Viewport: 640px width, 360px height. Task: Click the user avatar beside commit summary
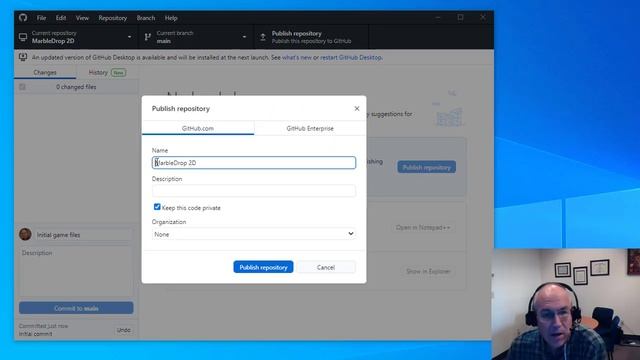(25, 234)
